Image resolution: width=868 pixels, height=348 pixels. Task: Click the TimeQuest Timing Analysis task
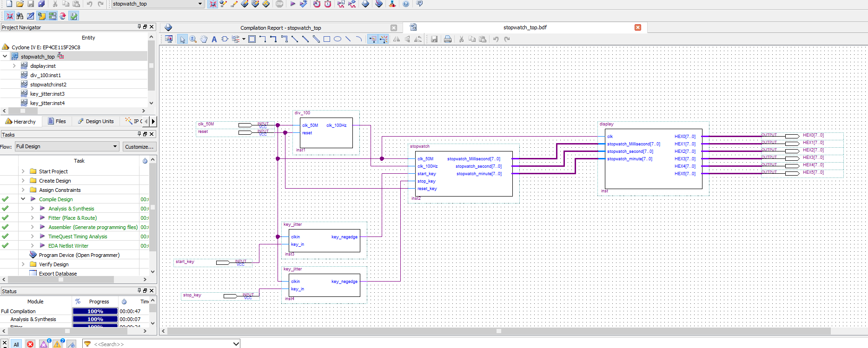[78, 236]
